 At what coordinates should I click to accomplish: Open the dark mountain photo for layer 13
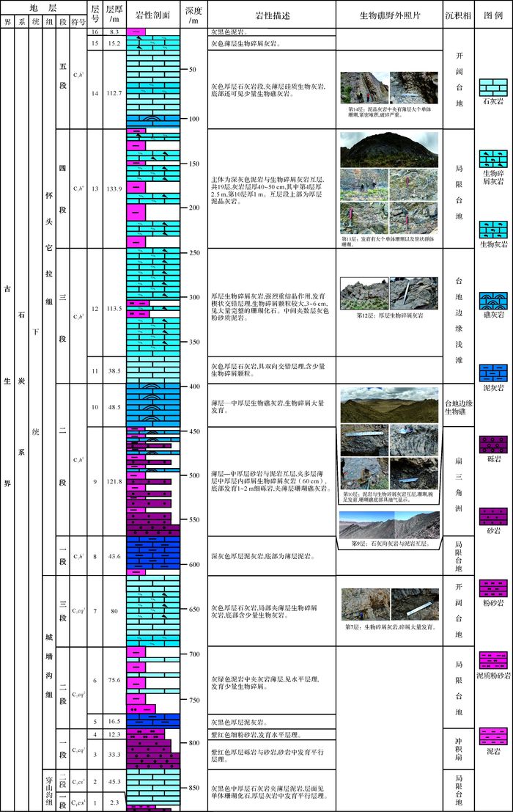click(389, 150)
